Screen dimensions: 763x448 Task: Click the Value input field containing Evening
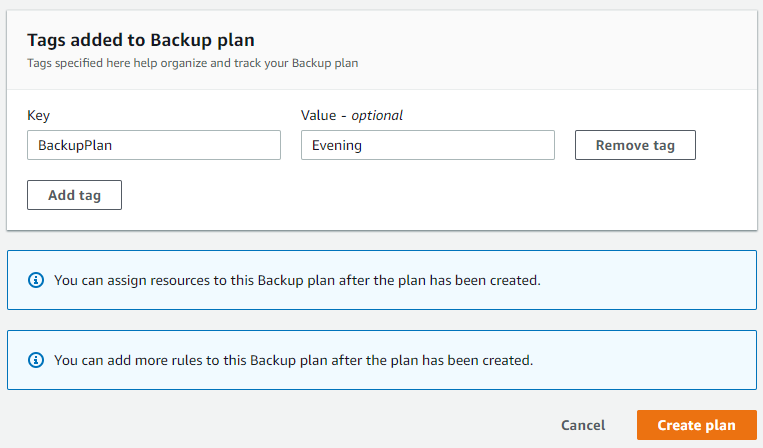427,145
